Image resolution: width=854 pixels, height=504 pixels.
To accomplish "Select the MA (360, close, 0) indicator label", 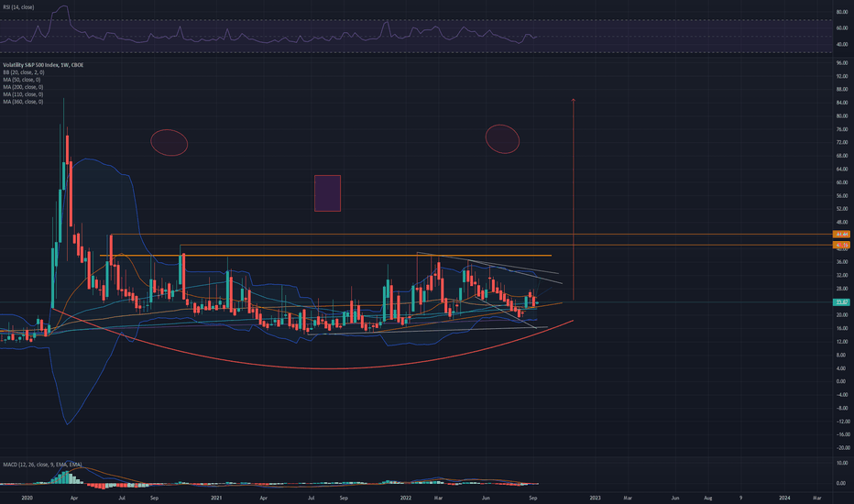I will tap(23, 102).
